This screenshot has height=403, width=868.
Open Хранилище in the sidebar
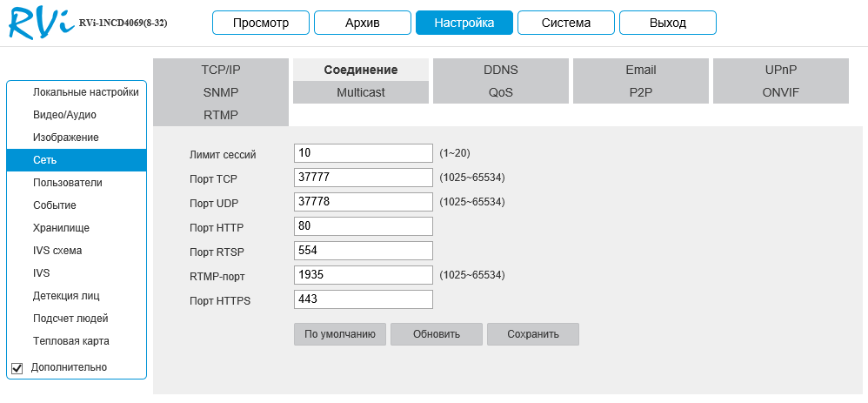pyautogui.click(x=61, y=228)
